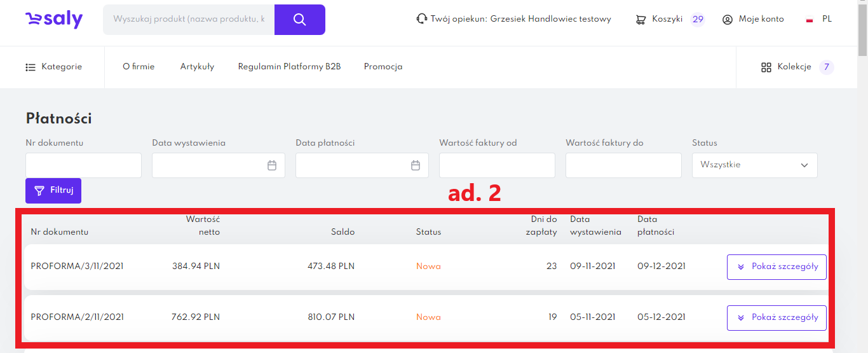Go to the Promocja menu item
Image resolution: width=868 pixels, height=353 pixels.
click(x=383, y=67)
